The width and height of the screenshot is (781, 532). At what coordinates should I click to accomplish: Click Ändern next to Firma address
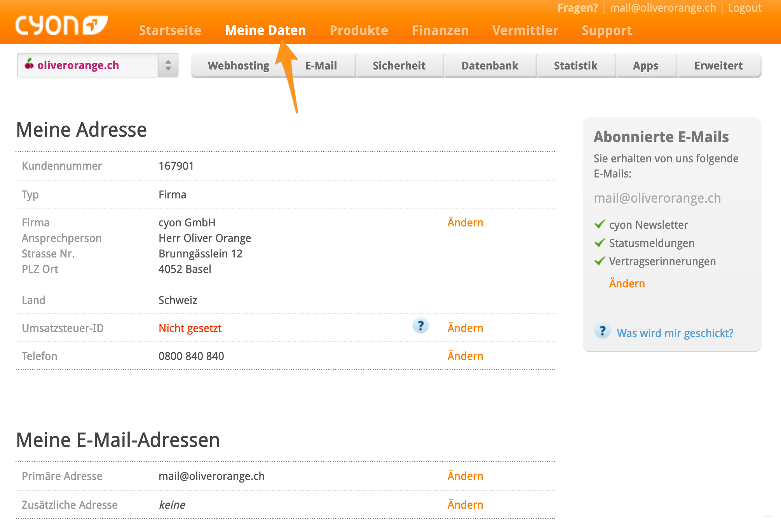pyautogui.click(x=465, y=222)
